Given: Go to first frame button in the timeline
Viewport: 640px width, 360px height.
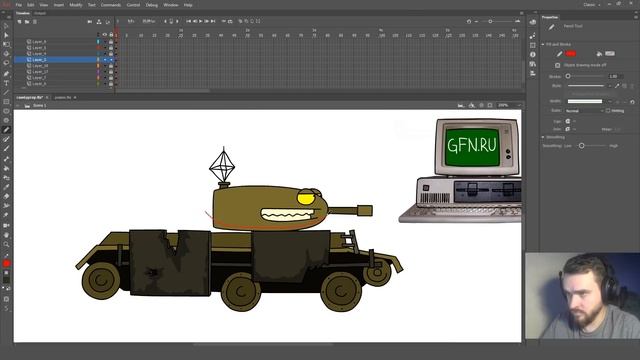Looking at the screenshot, I should [189, 21].
